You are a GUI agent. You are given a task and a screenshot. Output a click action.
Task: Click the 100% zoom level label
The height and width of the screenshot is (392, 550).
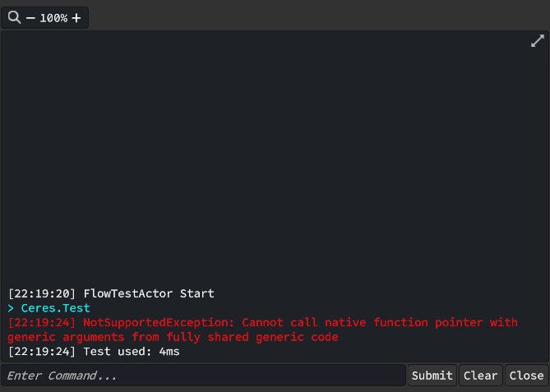53,18
